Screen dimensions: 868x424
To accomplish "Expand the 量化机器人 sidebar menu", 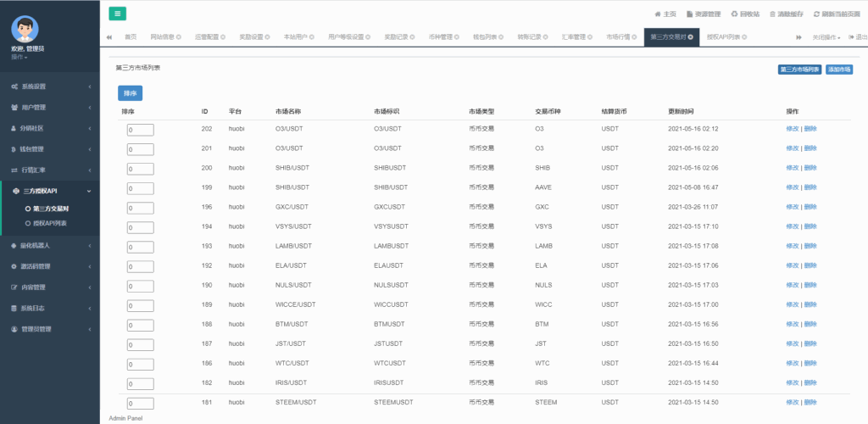I will [50, 245].
